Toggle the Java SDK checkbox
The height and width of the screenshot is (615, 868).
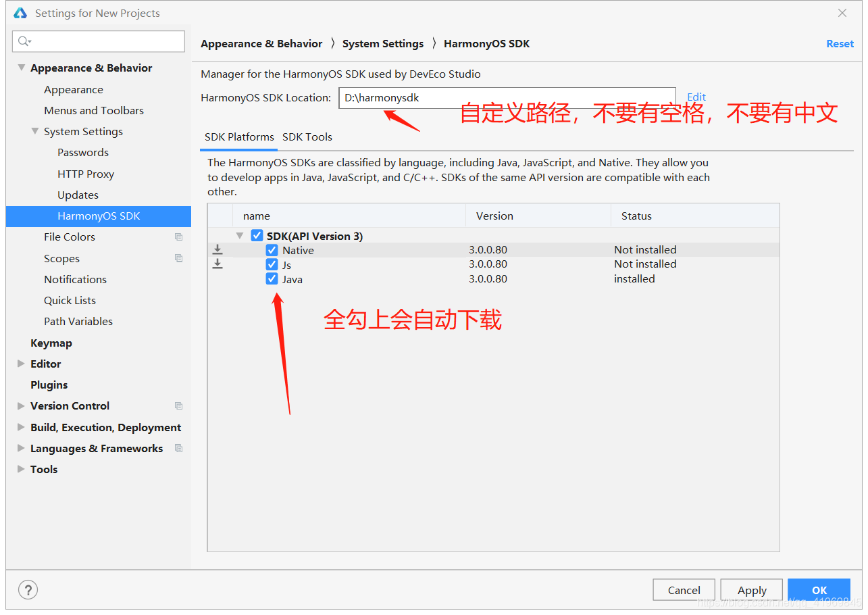[272, 278]
